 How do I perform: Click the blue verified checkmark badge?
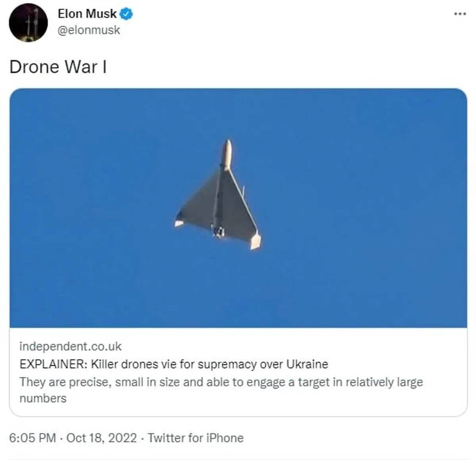click(x=126, y=14)
